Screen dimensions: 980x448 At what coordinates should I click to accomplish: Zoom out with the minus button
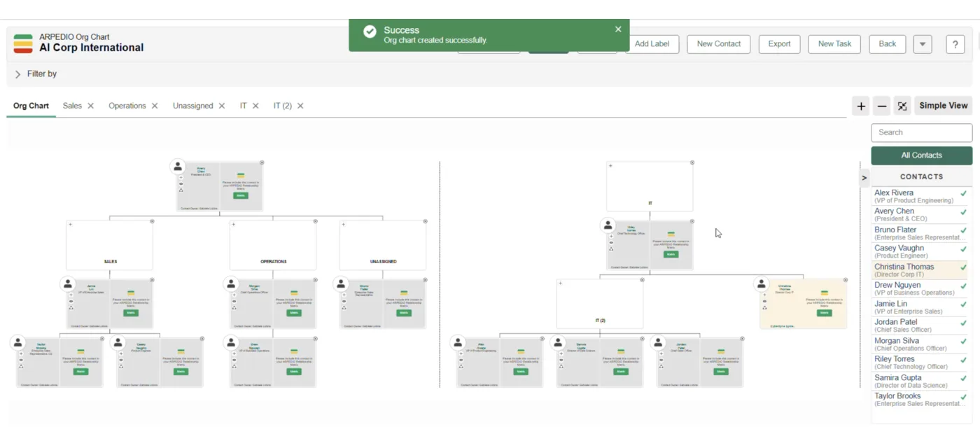point(882,106)
